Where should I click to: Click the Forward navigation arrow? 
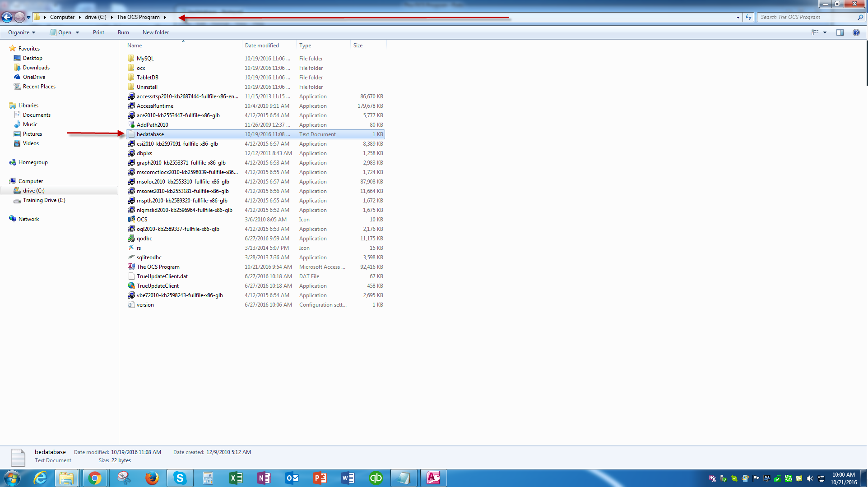pyautogui.click(x=19, y=17)
